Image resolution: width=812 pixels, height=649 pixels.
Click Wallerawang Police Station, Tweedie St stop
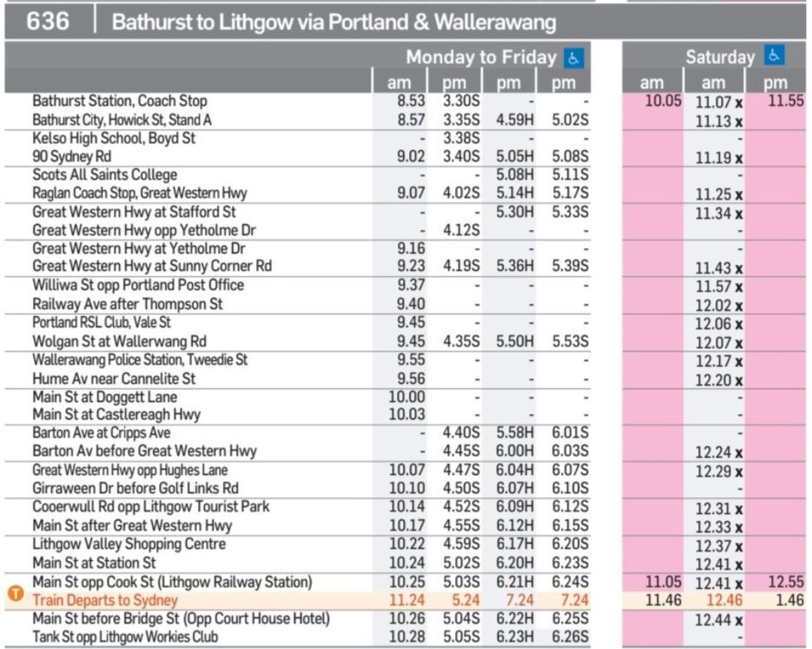pyautogui.click(x=139, y=360)
